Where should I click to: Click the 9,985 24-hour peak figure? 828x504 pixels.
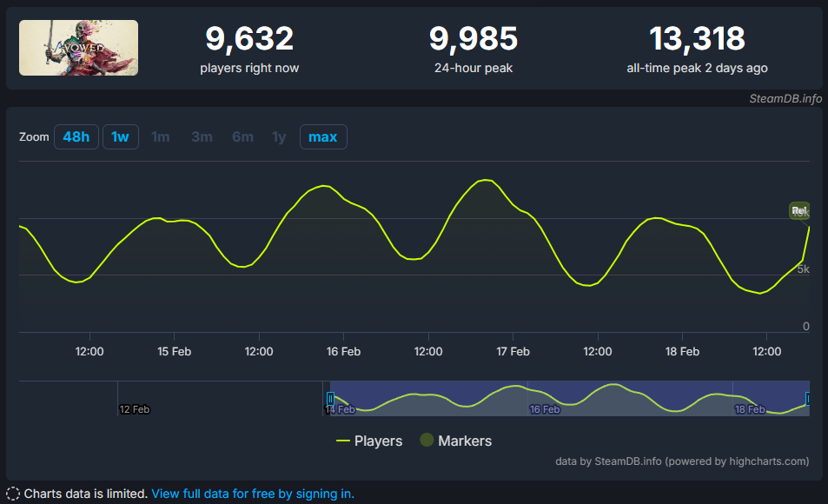pos(474,38)
